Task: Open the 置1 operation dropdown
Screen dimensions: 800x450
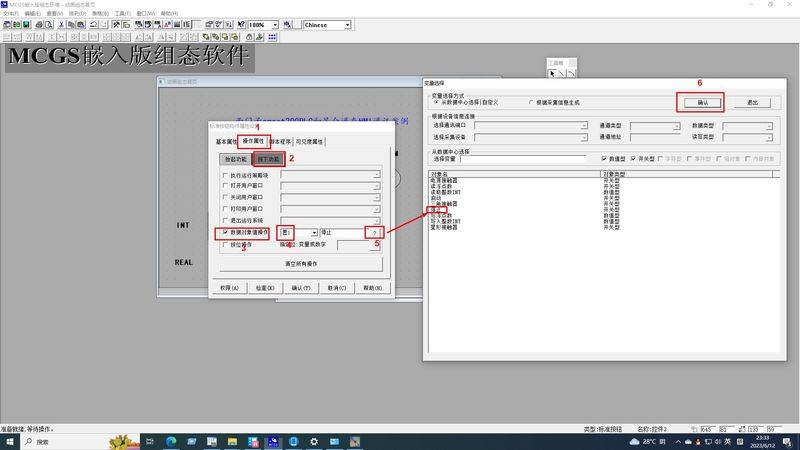Action: pos(314,233)
